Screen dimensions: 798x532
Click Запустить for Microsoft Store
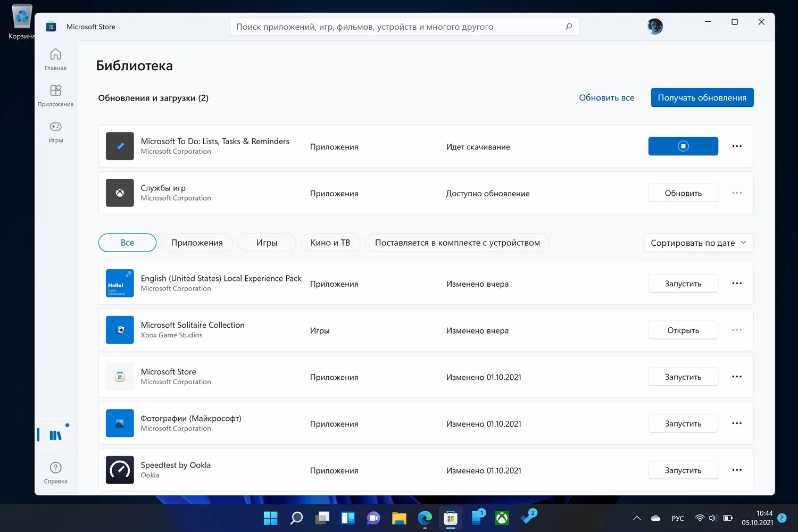click(x=683, y=377)
